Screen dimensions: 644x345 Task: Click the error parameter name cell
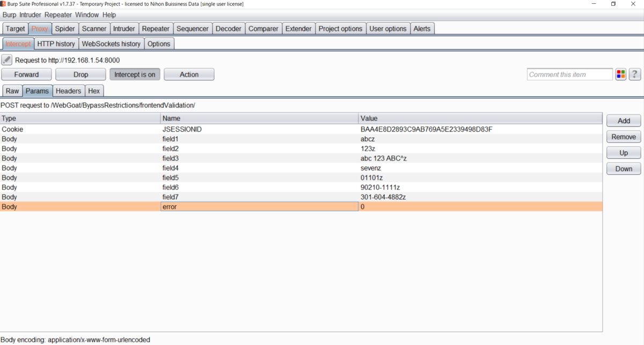pos(260,207)
